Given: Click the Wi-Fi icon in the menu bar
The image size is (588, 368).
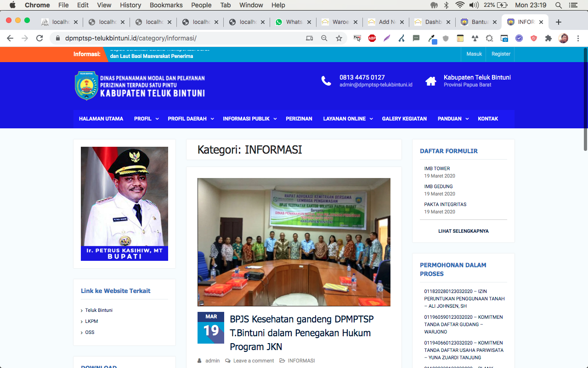Looking at the screenshot, I should 460,5.
